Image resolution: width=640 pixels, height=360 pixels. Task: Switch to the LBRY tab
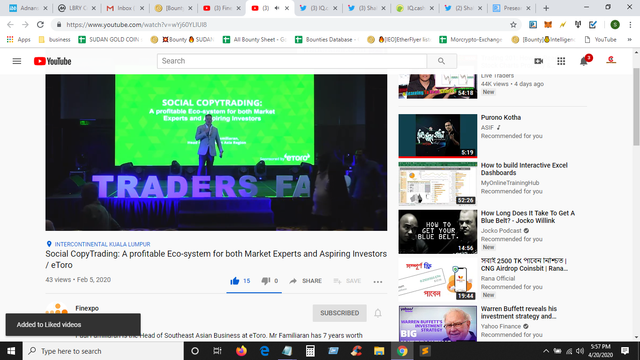coord(76,8)
